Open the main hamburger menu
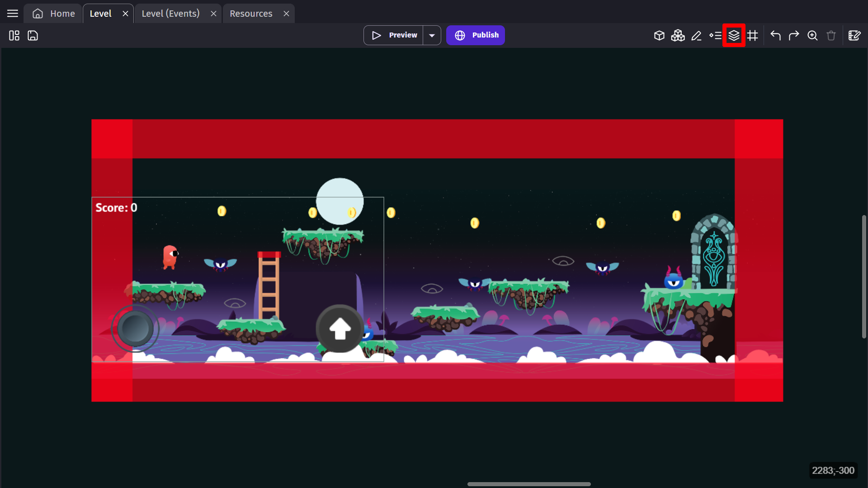This screenshot has height=488, width=868. pos(13,14)
